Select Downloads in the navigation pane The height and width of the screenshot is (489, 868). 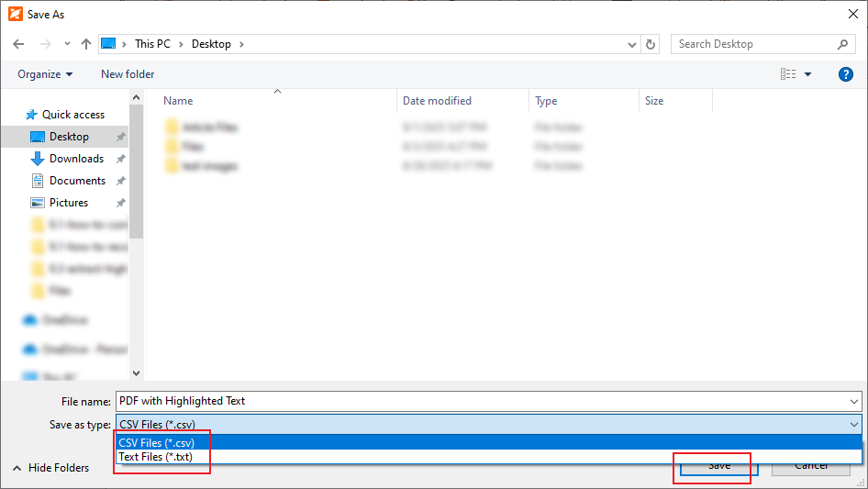pos(75,159)
